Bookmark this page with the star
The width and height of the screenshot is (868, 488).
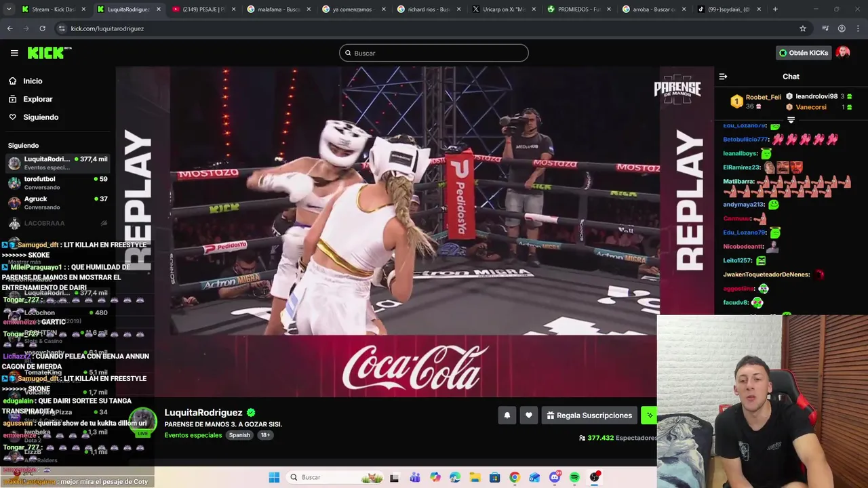(x=803, y=28)
